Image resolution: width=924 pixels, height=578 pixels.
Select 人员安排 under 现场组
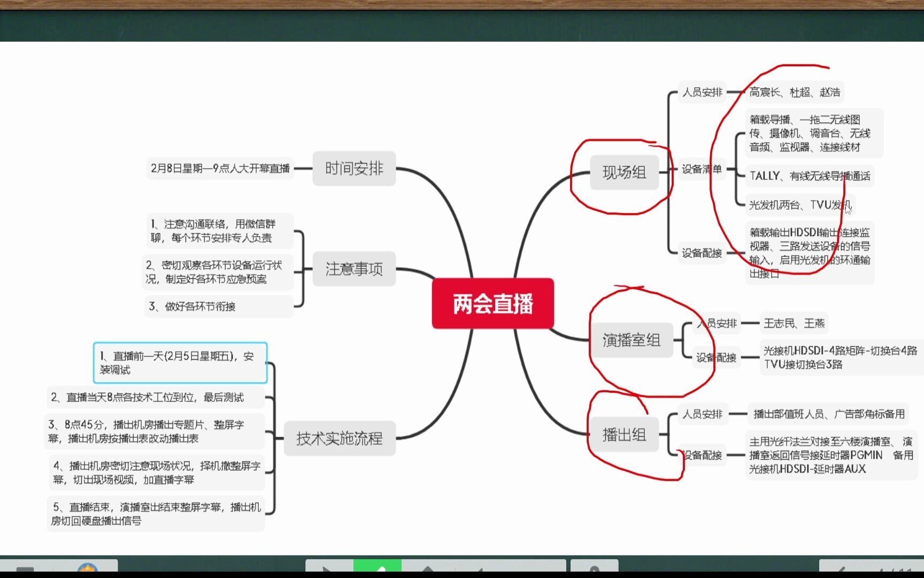[702, 92]
